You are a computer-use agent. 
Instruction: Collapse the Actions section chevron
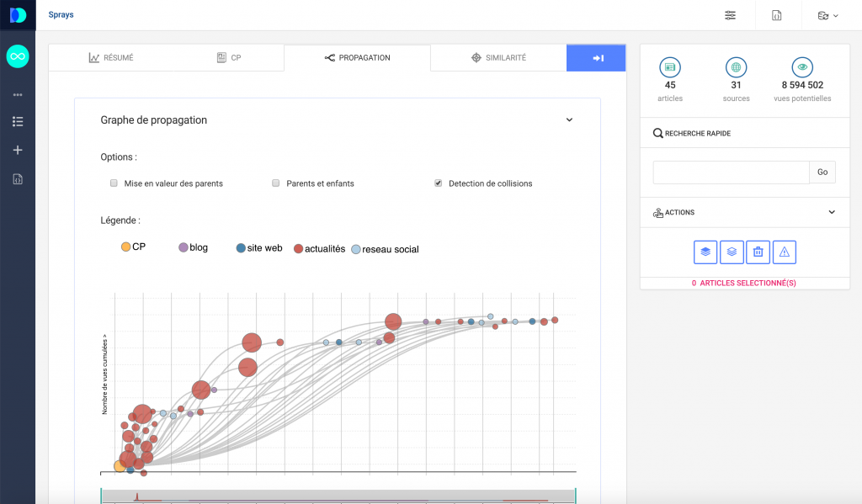(832, 213)
